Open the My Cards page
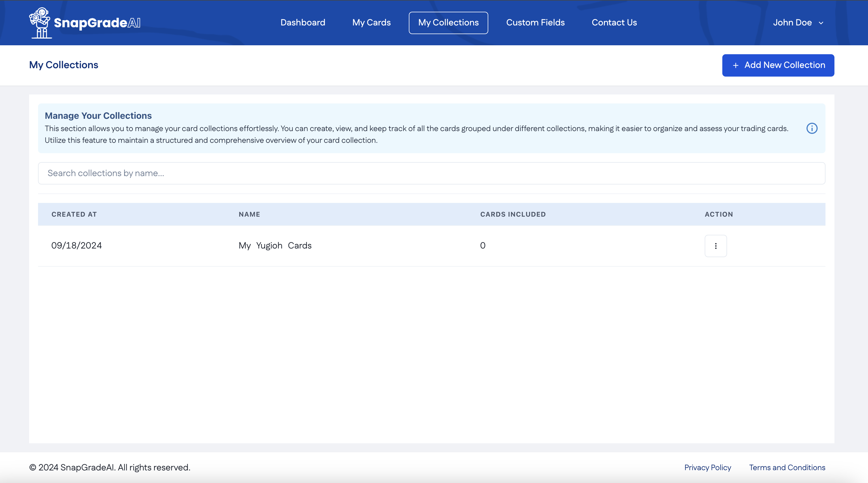The width and height of the screenshot is (868, 483). pyautogui.click(x=371, y=23)
